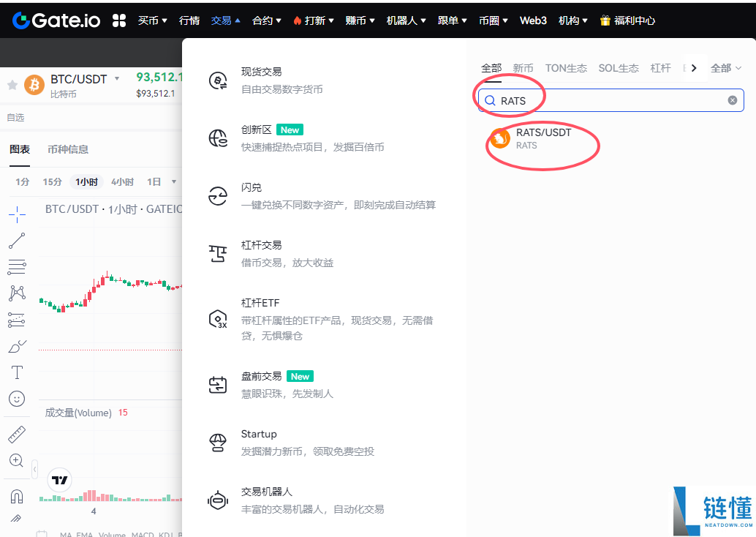The width and height of the screenshot is (756, 537).
Task: Switch to the 图表 chart tab
Action: [x=20, y=149]
